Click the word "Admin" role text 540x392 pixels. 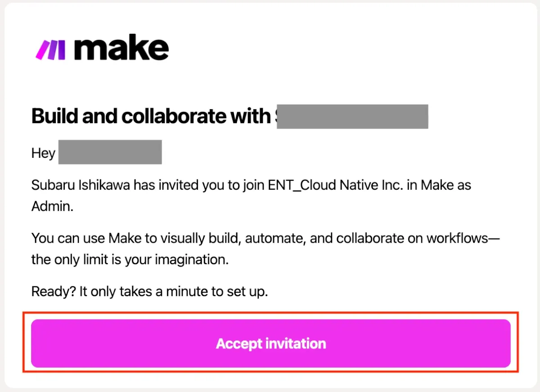(x=51, y=206)
